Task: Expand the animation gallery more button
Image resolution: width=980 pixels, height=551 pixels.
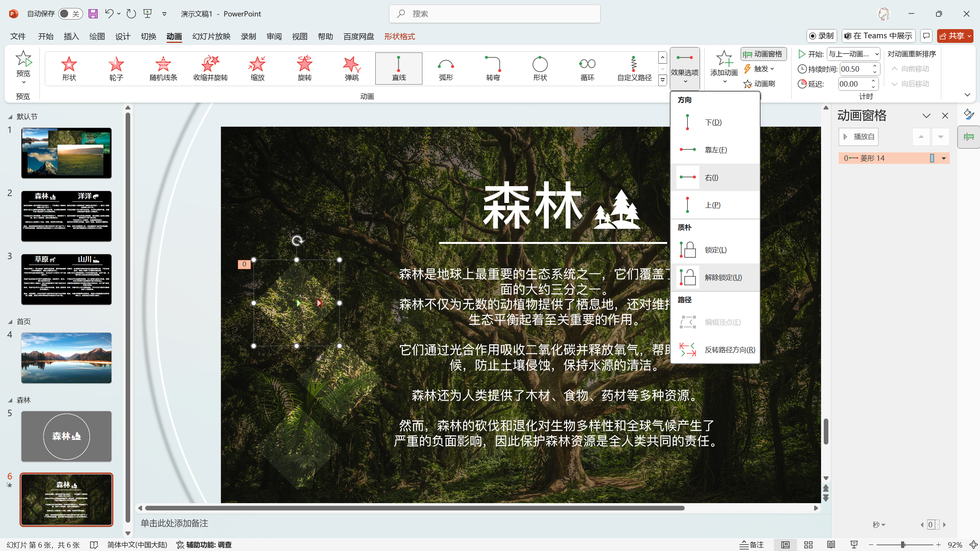Action: point(663,80)
